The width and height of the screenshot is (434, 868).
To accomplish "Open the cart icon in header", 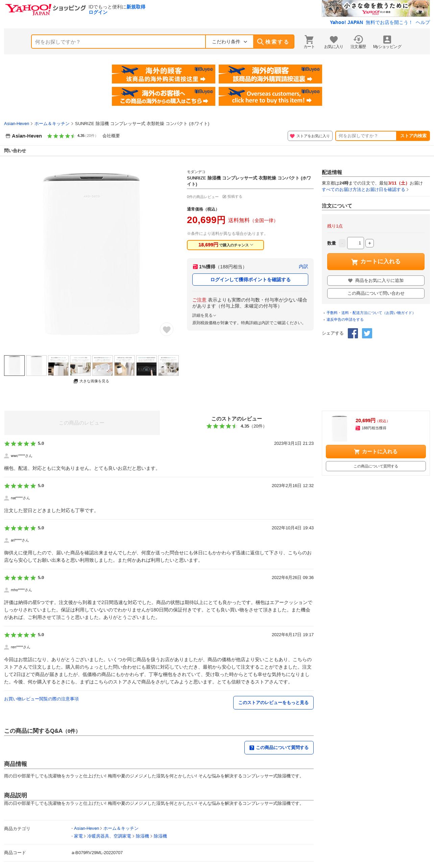I will [x=309, y=42].
